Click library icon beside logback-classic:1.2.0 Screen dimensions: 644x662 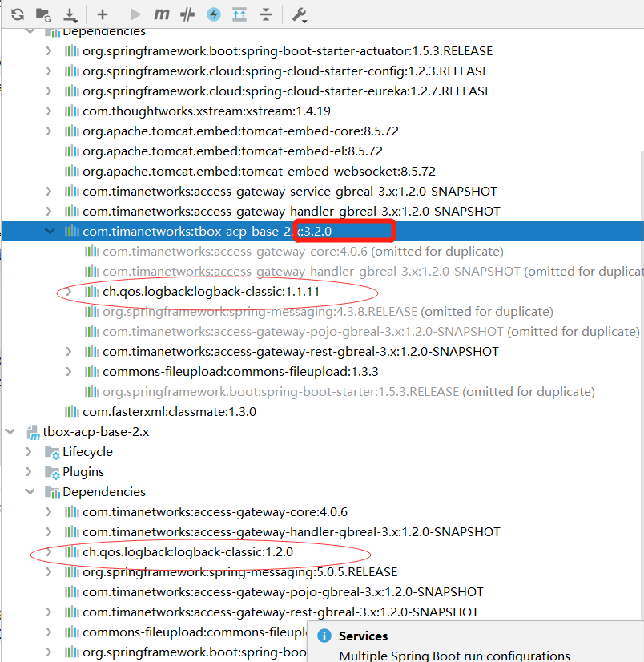tap(72, 552)
